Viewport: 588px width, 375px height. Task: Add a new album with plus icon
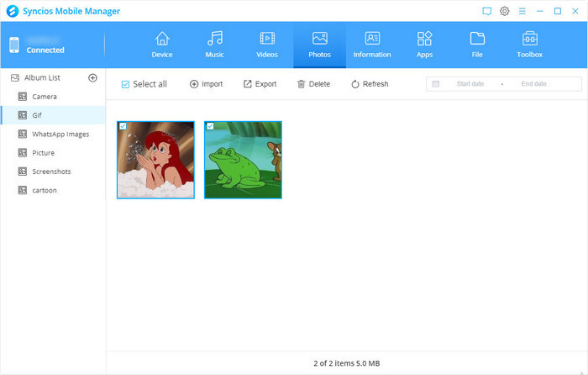pos(92,77)
